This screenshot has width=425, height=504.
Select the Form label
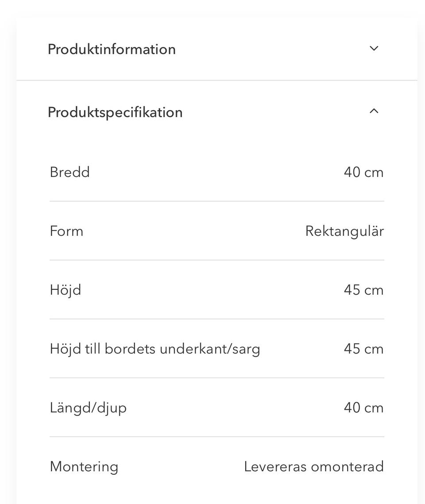tap(66, 231)
